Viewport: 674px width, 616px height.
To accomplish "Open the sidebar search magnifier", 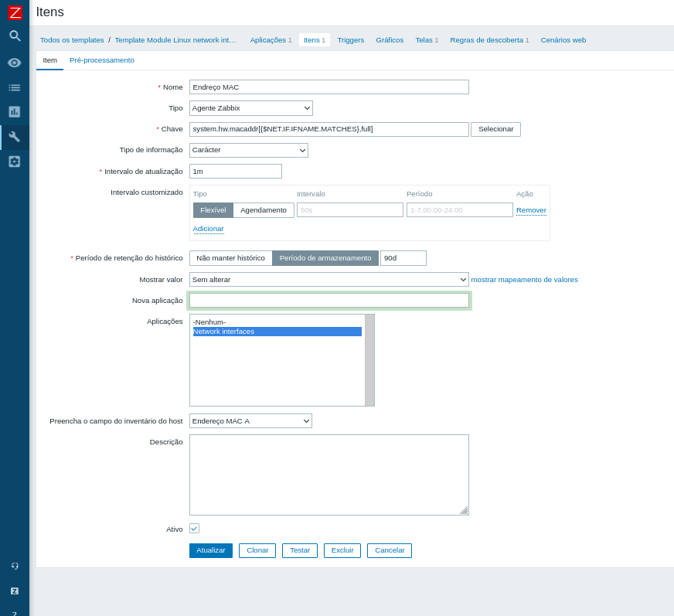I will 14,36.
